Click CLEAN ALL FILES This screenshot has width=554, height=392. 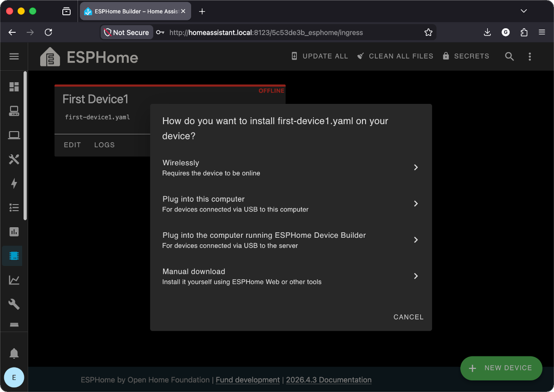[395, 56]
